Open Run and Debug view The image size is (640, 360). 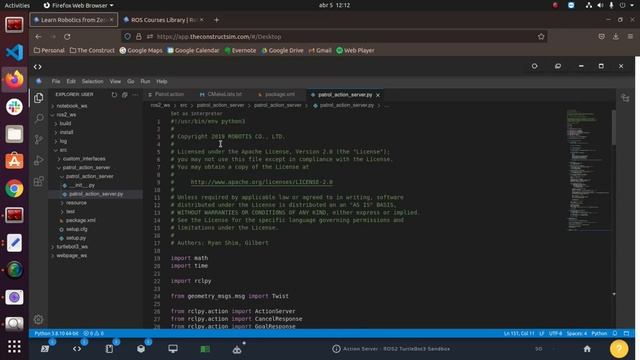pos(39,160)
